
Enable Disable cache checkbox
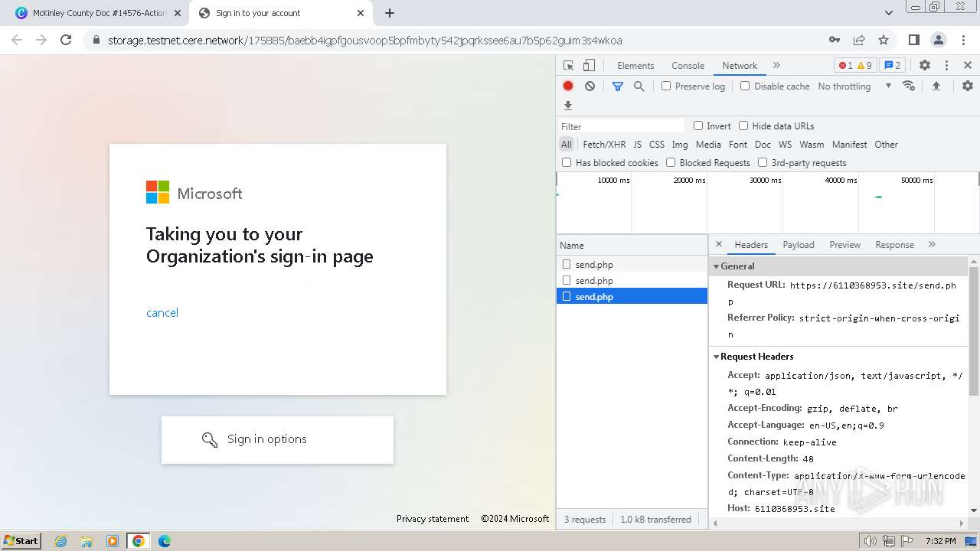(745, 86)
